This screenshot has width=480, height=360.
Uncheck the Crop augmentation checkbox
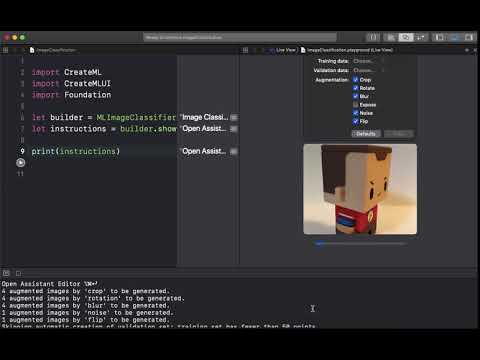356,80
